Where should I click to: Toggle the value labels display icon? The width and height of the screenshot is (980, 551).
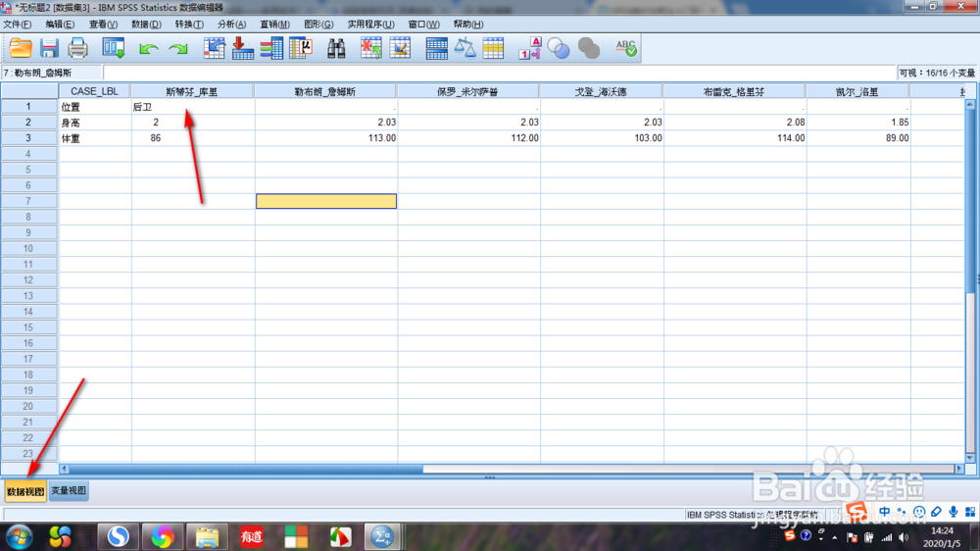529,48
